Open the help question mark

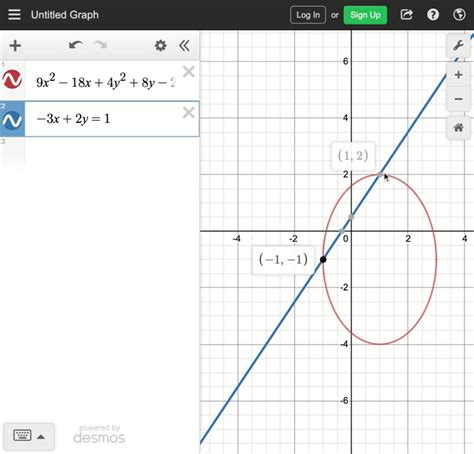433,15
